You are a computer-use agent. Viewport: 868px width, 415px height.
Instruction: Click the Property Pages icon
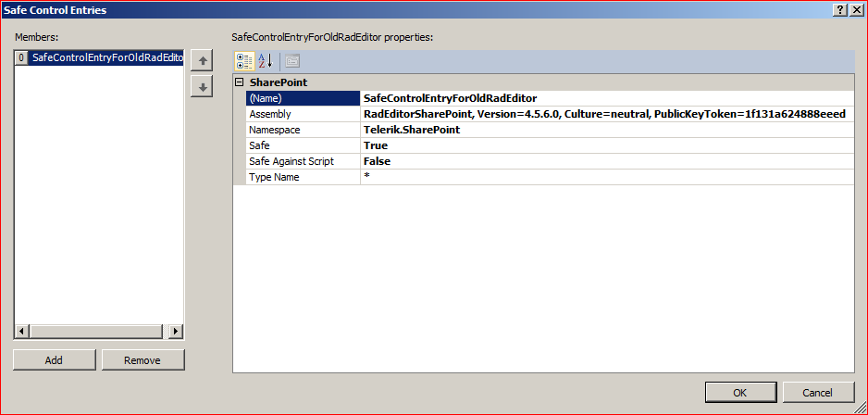(x=291, y=62)
